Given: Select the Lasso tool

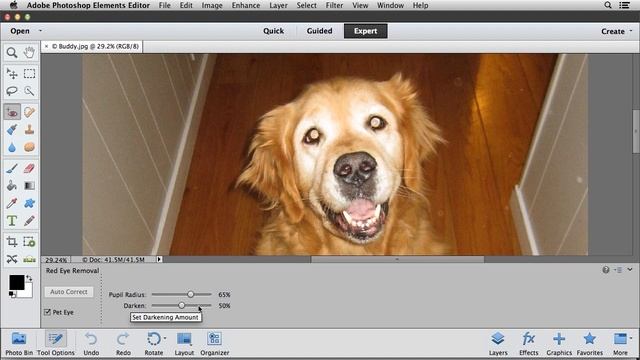Looking at the screenshot, I should [12, 91].
